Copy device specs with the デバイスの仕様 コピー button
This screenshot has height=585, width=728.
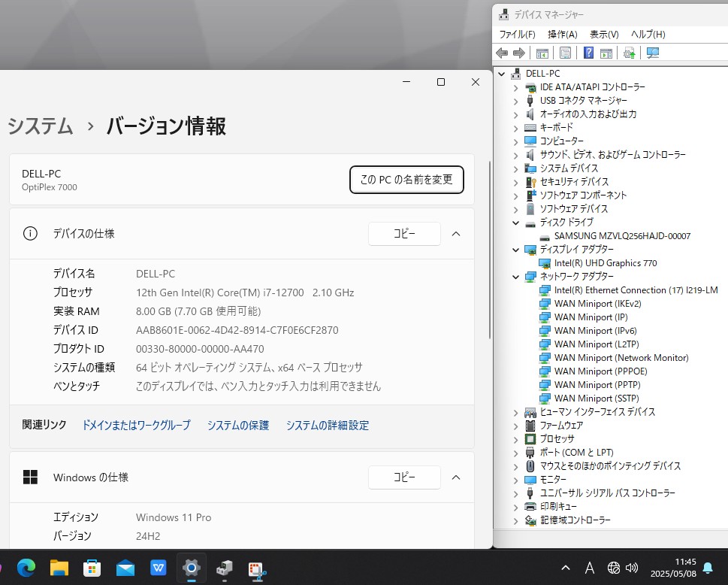click(x=404, y=234)
